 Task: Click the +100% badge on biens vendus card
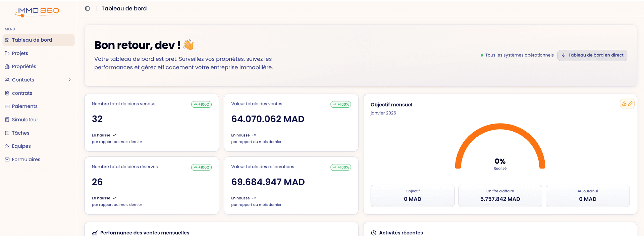(201, 104)
